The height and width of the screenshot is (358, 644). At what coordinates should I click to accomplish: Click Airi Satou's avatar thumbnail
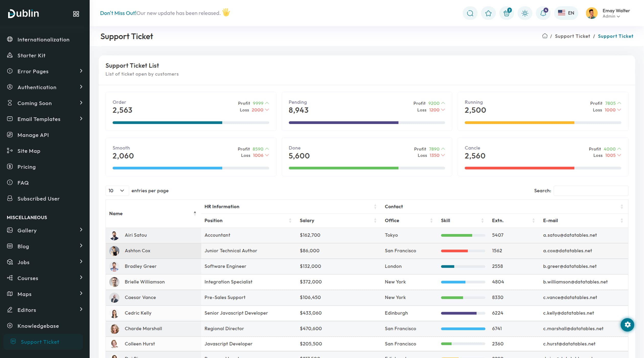click(114, 235)
